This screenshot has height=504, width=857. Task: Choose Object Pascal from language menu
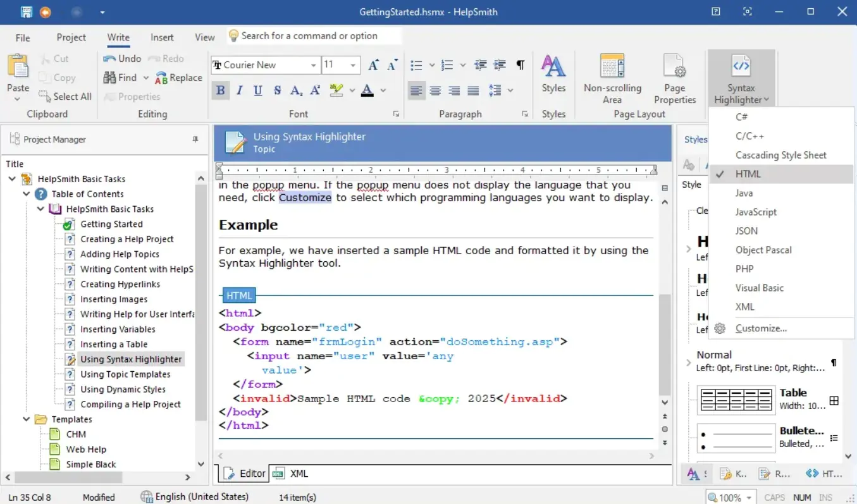(x=782, y=250)
